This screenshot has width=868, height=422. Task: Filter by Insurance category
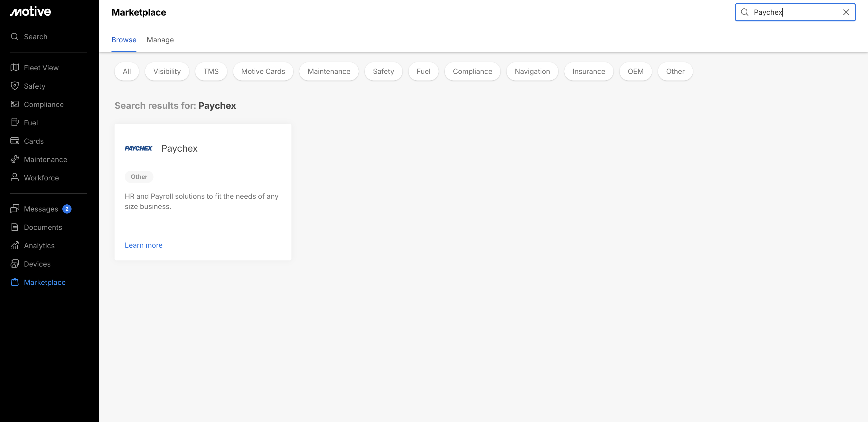(x=589, y=71)
